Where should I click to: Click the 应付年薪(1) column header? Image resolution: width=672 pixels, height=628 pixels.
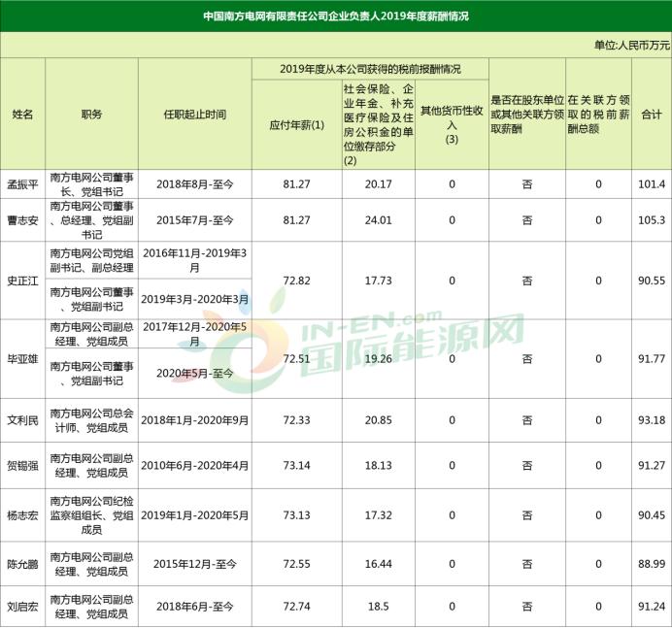tap(296, 125)
